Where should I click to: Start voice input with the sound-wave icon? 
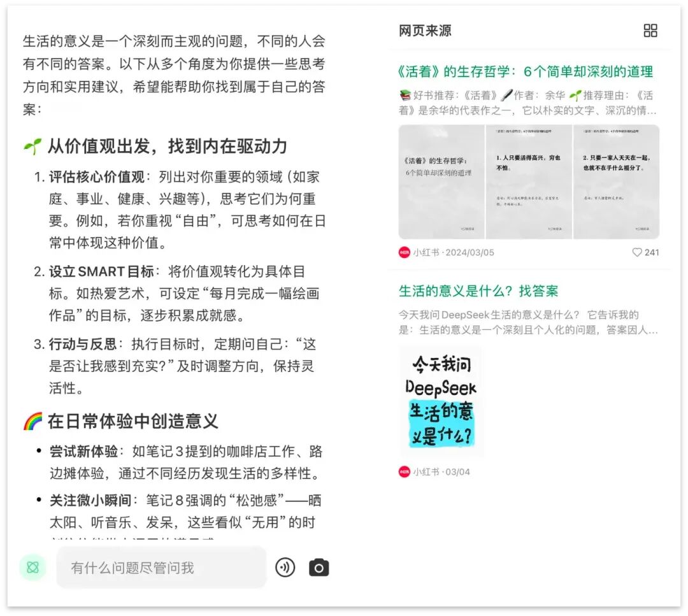point(285,568)
